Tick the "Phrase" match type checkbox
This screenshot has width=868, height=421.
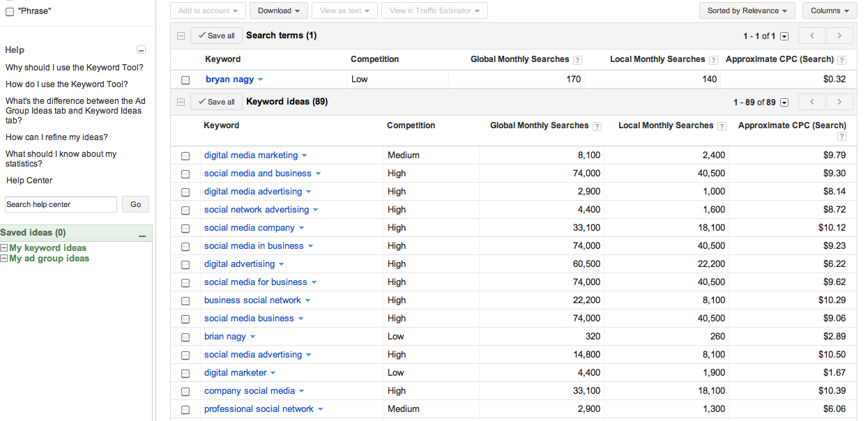pyautogui.click(x=10, y=12)
